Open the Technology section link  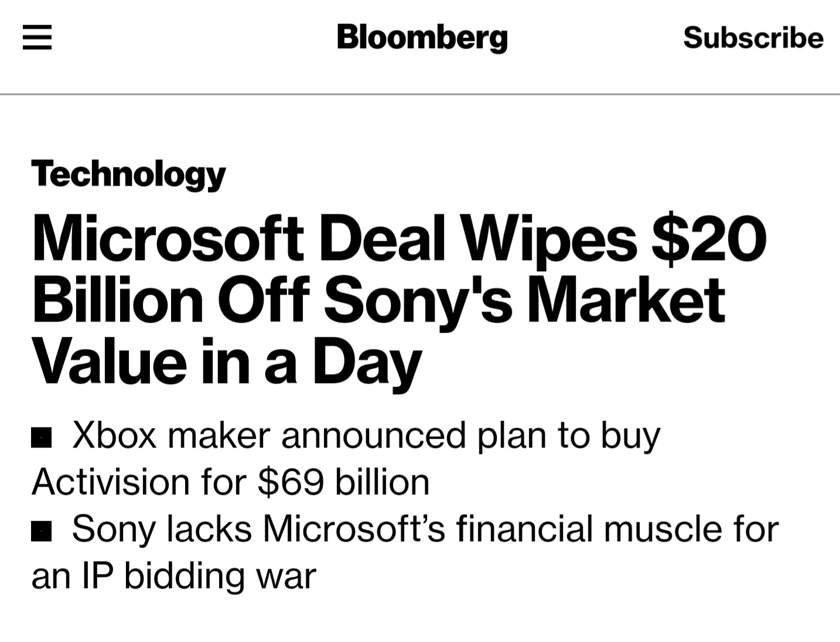129,174
